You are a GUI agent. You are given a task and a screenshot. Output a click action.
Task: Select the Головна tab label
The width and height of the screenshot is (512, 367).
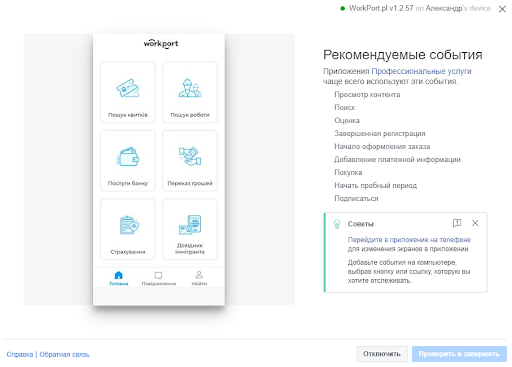(x=119, y=284)
